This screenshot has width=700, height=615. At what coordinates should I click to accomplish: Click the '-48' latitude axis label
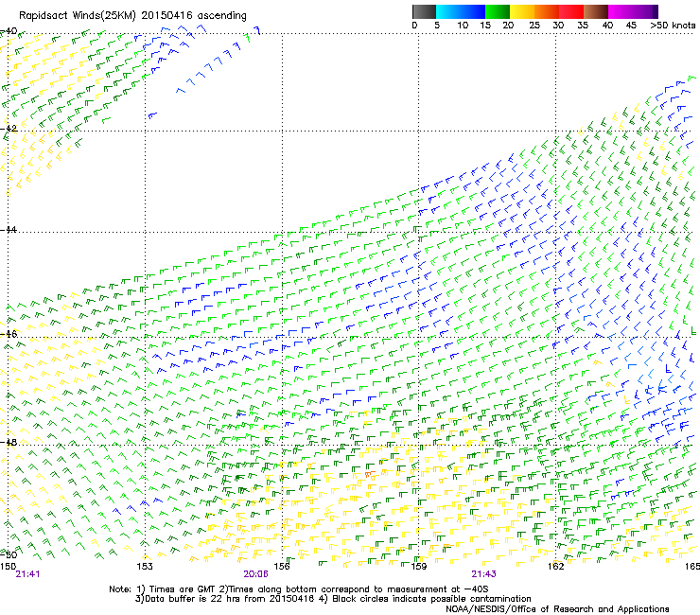click(x=9, y=442)
